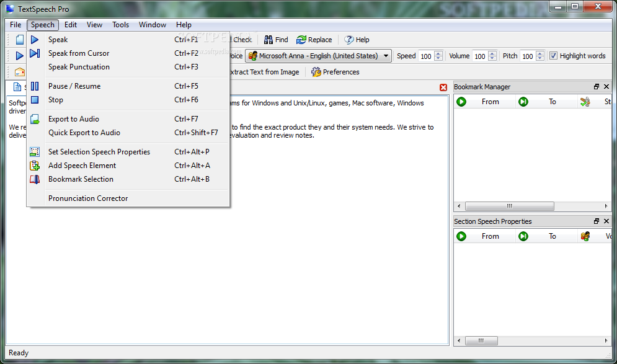Click Bookmark Manager From column header

pos(485,102)
